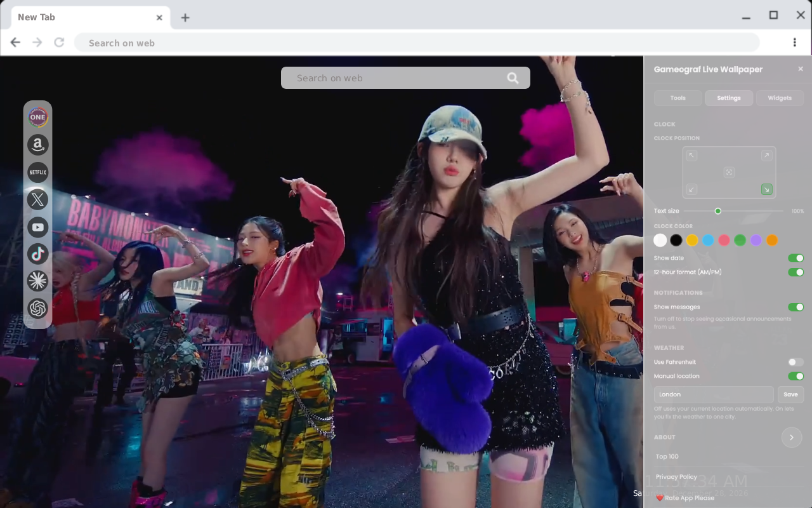Turn off 12-hour format (AM/PM)
Image resolution: width=812 pixels, height=508 pixels.
796,272
